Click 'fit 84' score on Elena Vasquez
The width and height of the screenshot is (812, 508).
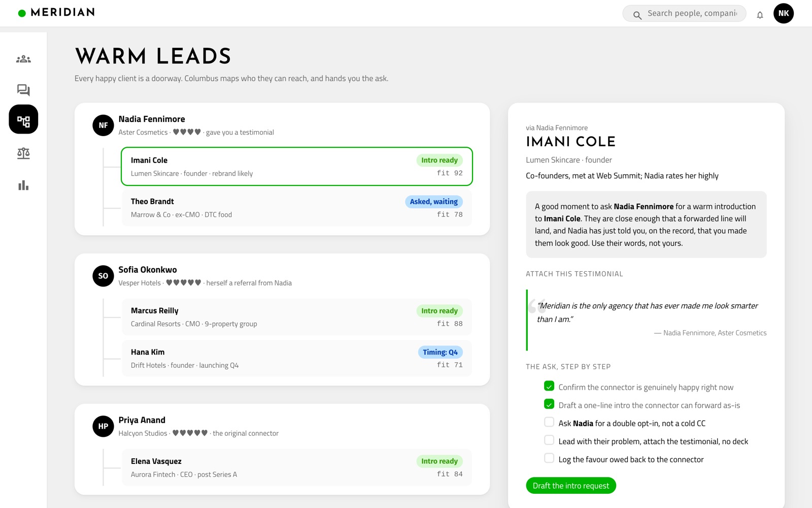450,474
